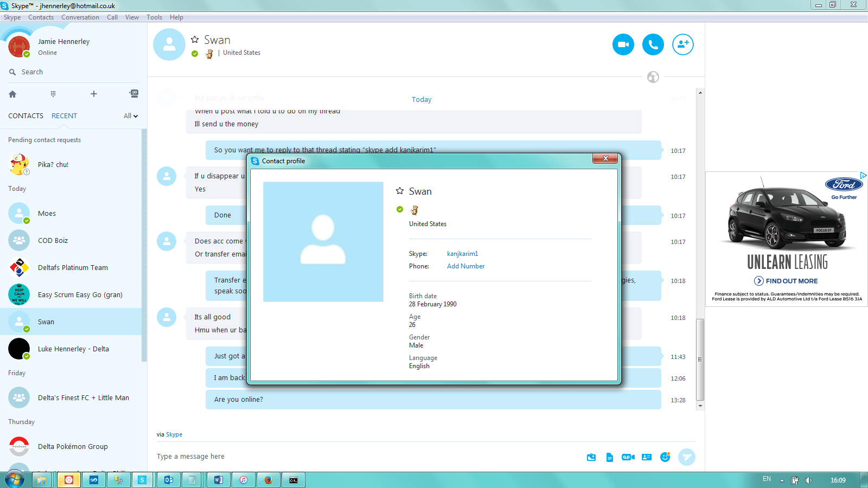Open the Conversation menu
This screenshot has width=868, height=488.
pos(80,17)
